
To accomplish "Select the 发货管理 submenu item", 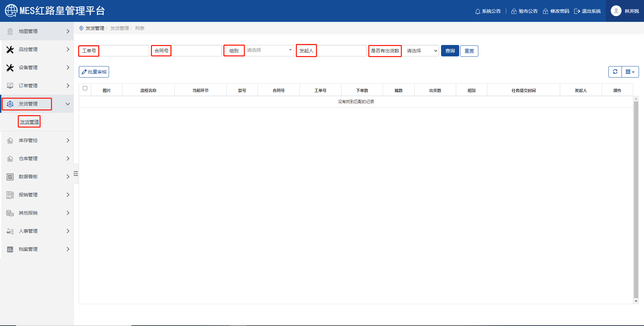I will click(30, 122).
